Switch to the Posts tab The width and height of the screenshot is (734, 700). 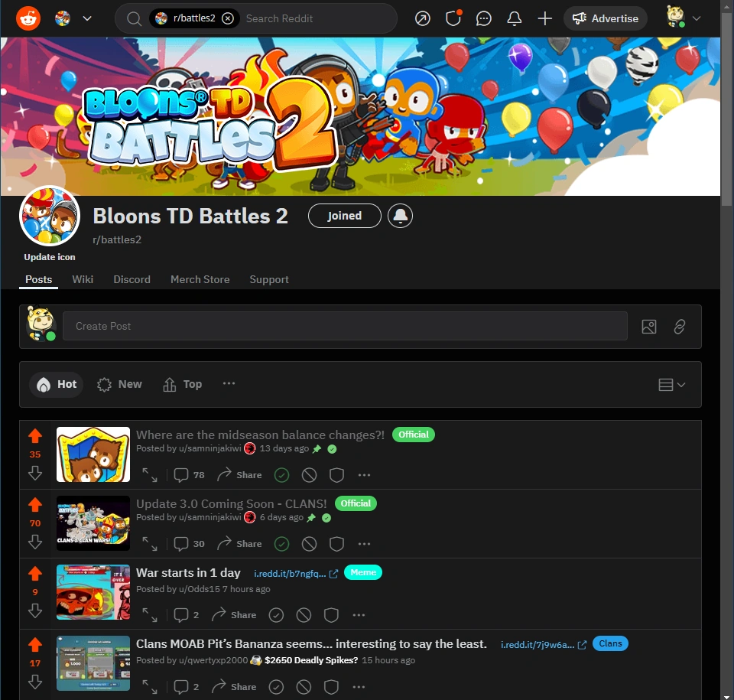(38, 280)
